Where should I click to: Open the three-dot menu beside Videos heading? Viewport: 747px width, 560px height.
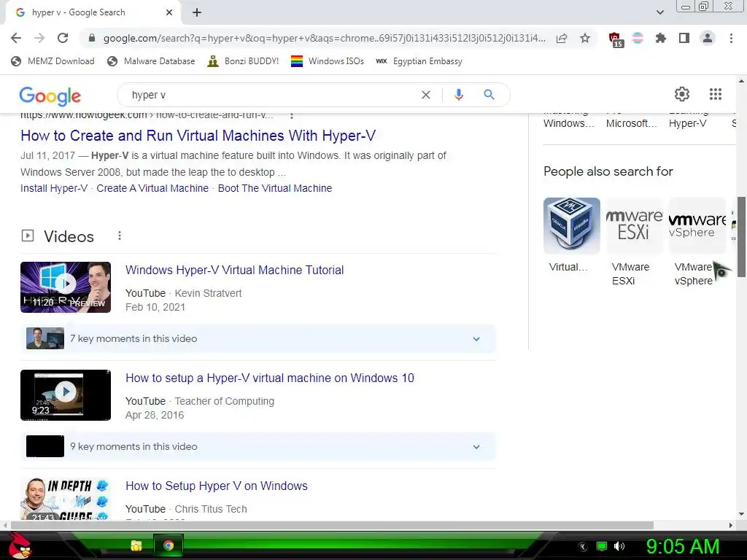tap(119, 236)
